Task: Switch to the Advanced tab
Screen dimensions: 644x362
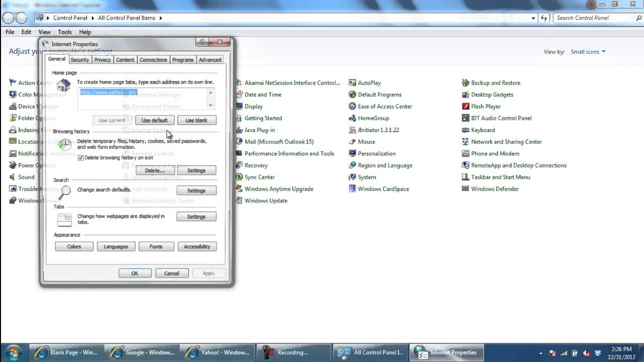Action: pyautogui.click(x=210, y=60)
